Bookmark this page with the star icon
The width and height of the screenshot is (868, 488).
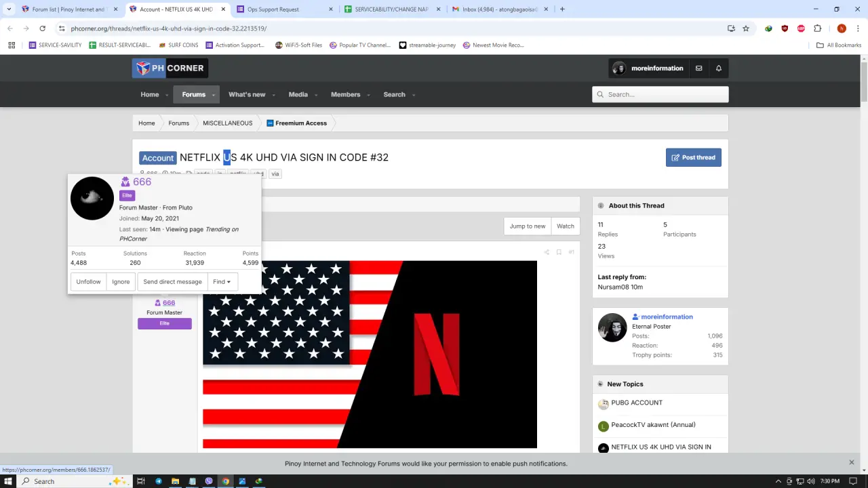point(746,28)
